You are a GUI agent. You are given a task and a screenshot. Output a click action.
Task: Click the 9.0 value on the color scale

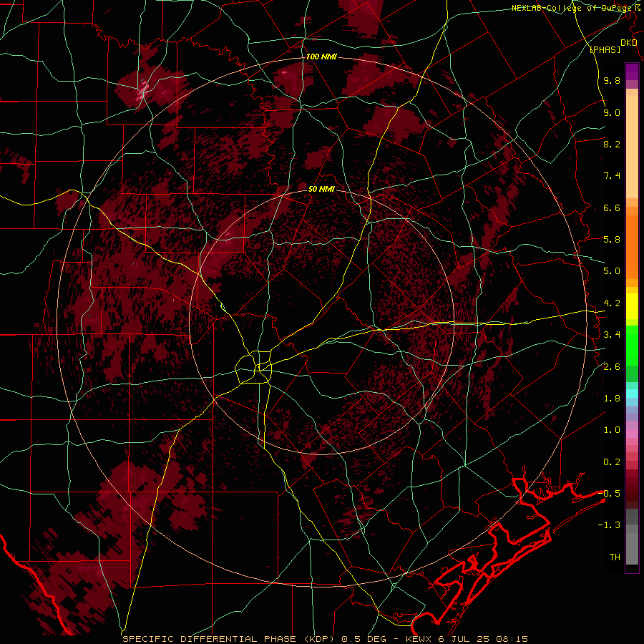point(612,112)
